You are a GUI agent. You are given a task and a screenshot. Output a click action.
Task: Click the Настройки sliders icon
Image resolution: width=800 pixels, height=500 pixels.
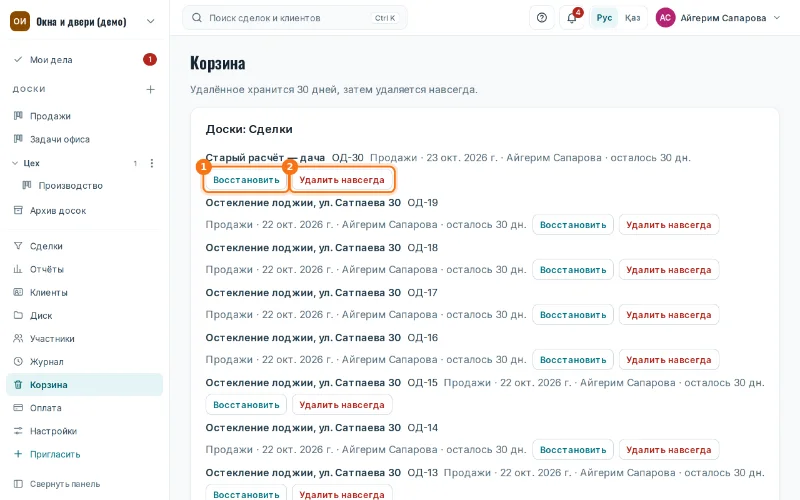[x=18, y=431]
